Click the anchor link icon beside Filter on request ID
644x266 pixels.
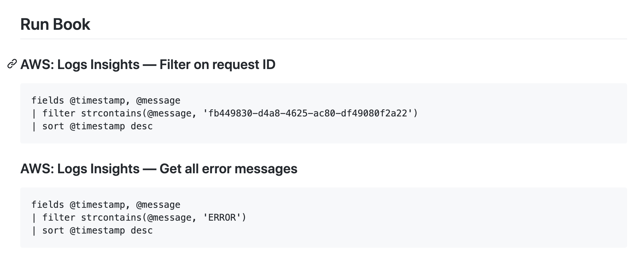click(x=12, y=64)
